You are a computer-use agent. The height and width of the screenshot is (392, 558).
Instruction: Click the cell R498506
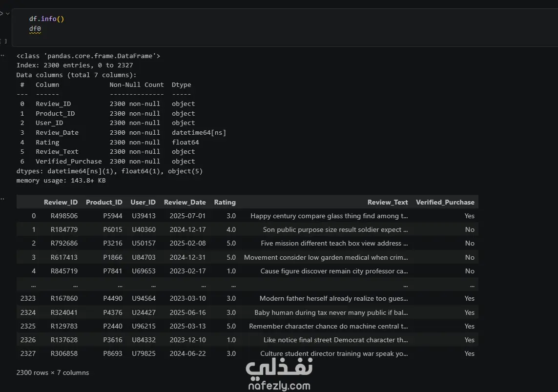coord(64,216)
